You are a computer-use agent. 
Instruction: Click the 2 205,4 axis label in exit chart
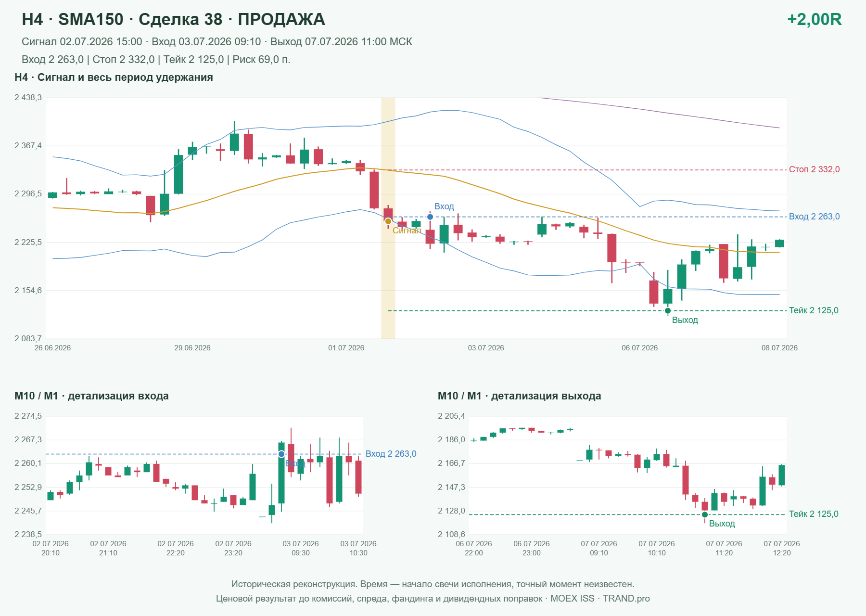[x=451, y=416]
